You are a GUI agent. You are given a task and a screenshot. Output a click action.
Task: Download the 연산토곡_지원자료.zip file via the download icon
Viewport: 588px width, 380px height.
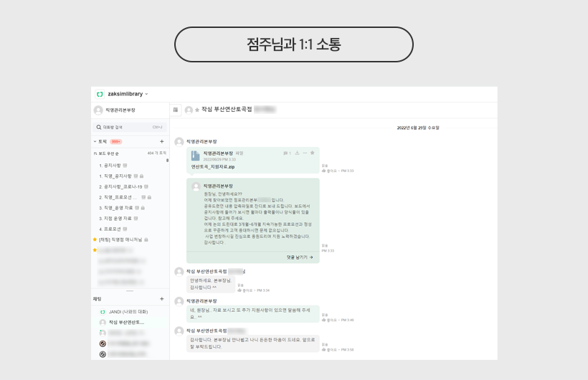(297, 153)
